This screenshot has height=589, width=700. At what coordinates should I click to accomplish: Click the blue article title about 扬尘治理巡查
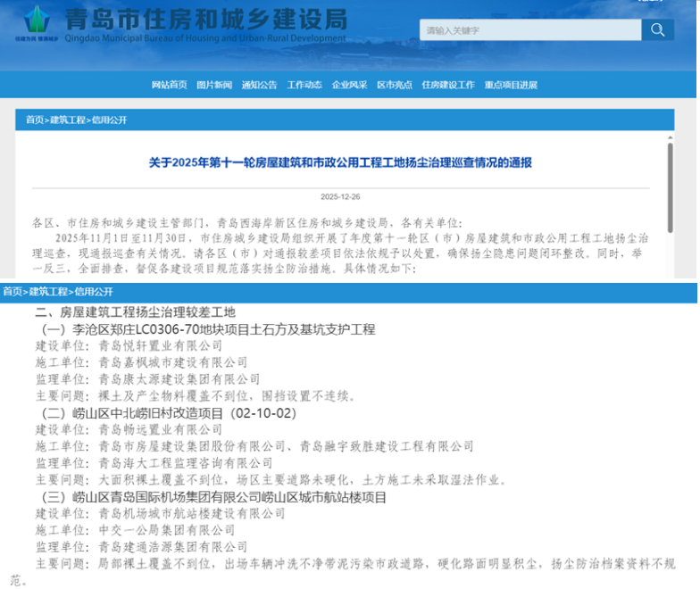point(339,162)
